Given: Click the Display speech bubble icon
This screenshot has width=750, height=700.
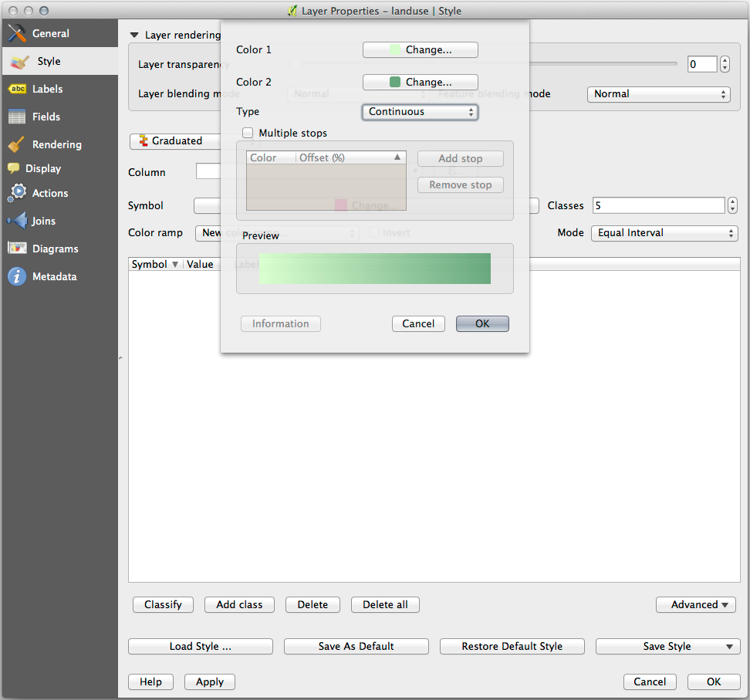Looking at the screenshot, I should pyautogui.click(x=14, y=169).
